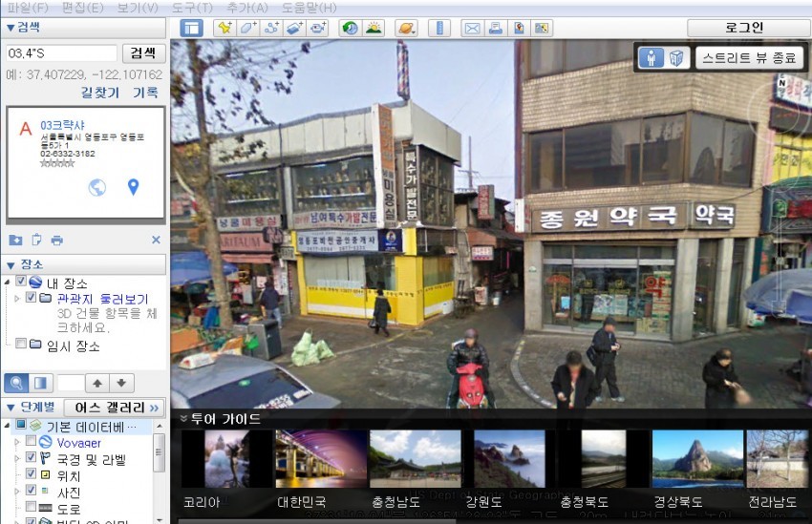Screen dimensions: 812x524
Task: Open the 보기(V) menu
Action: tap(138, 8)
